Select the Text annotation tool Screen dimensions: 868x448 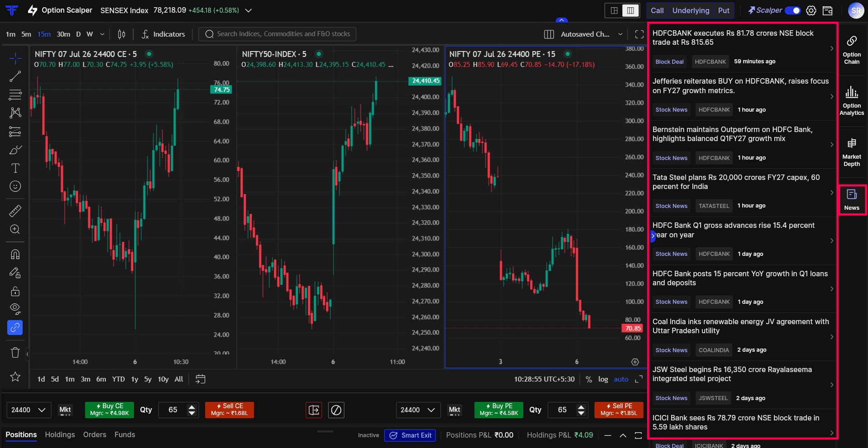click(15, 168)
